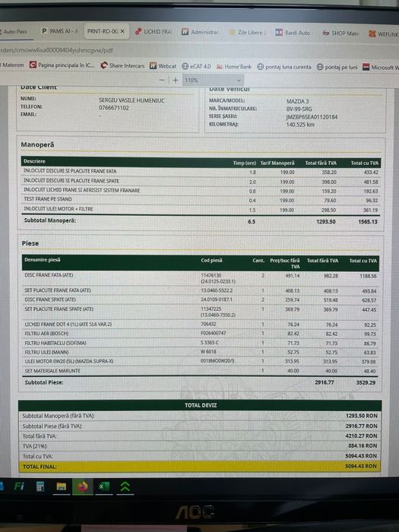This screenshot has width=399, height=532.
Task: Open pontaj luna curenta bookmark
Action: click(284, 67)
